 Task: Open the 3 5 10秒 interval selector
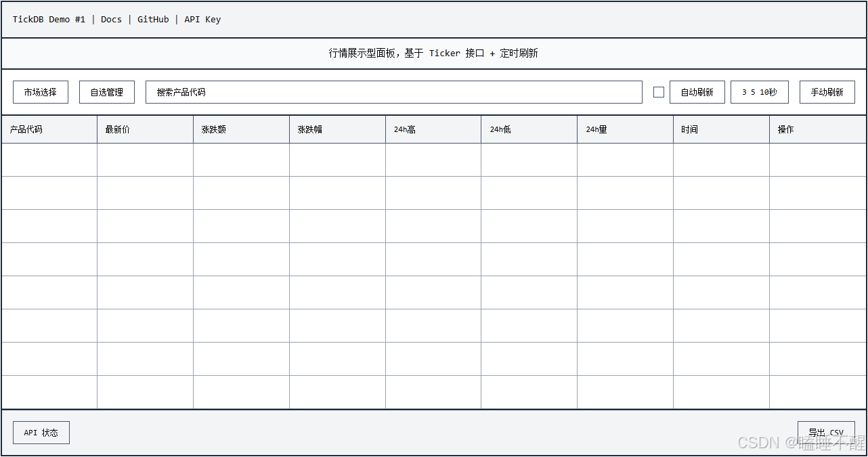[759, 92]
